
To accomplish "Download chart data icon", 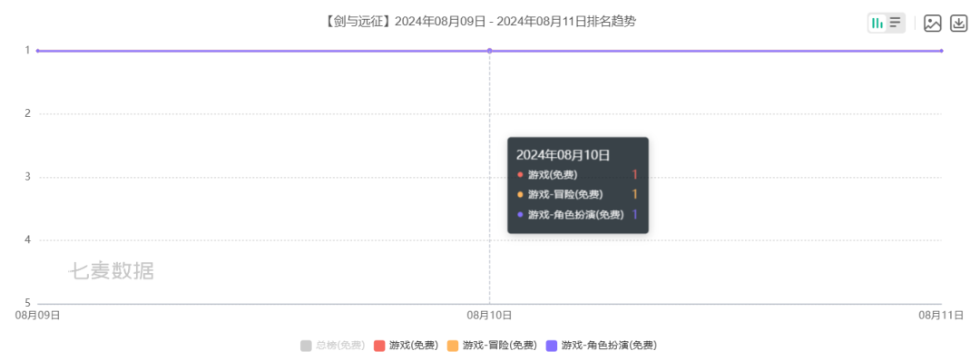I will click(959, 23).
